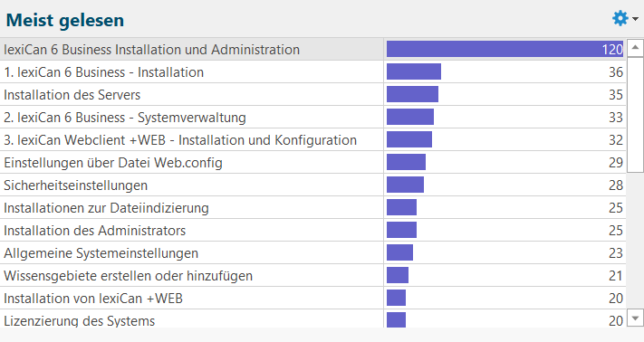Click the scrollbar up arrow
The height and width of the screenshot is (342, 644).
click(x=635, y=48)
